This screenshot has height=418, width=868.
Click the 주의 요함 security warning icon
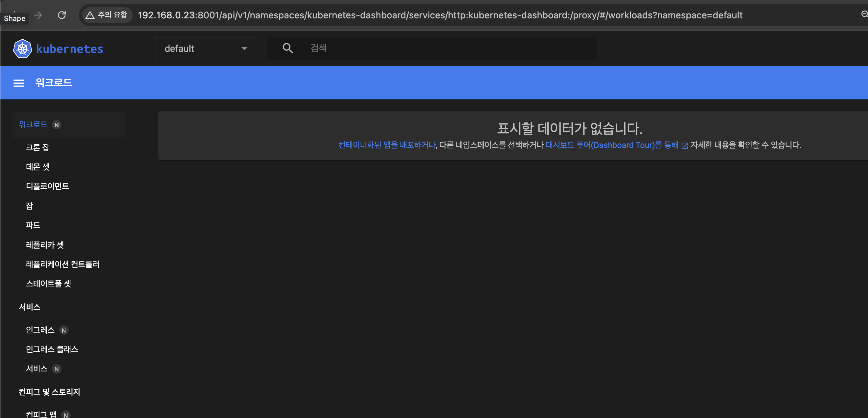click(x=90, y=15)
